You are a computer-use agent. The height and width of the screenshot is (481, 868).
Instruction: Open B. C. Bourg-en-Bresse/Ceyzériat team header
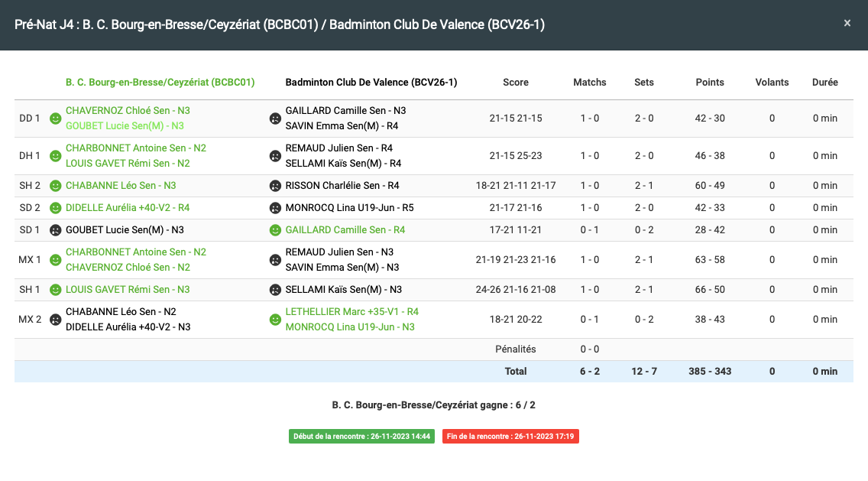(160, 82)
